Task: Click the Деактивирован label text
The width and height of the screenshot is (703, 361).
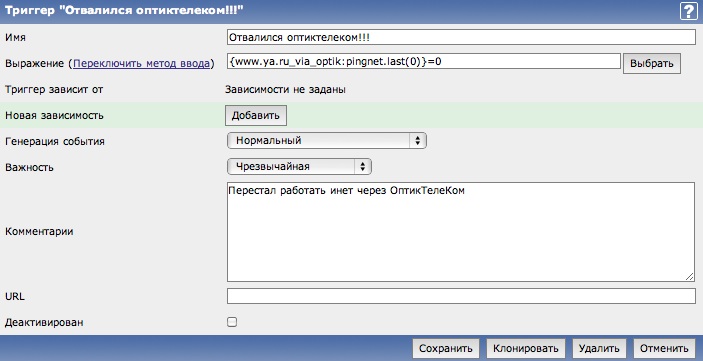Action: pyautogui.click(x=44, y=322)
